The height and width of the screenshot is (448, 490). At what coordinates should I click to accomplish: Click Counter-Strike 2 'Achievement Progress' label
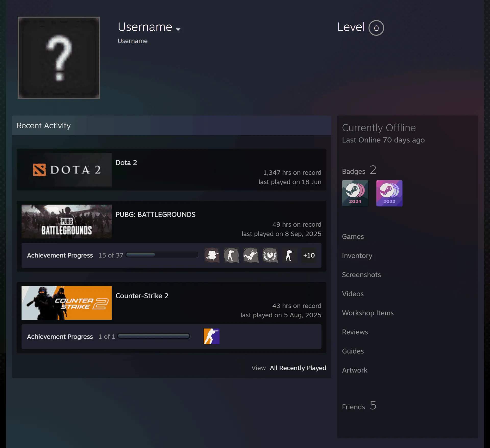(60, 337)
